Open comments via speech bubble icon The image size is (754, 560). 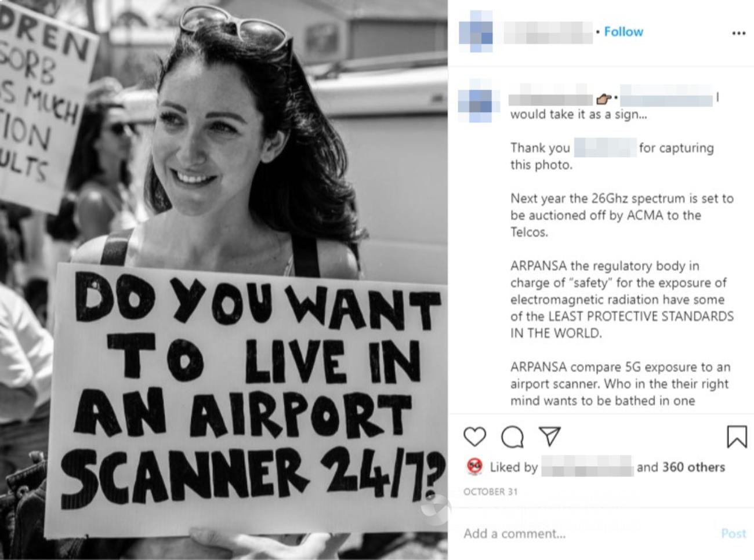click(x=512, y=437)
